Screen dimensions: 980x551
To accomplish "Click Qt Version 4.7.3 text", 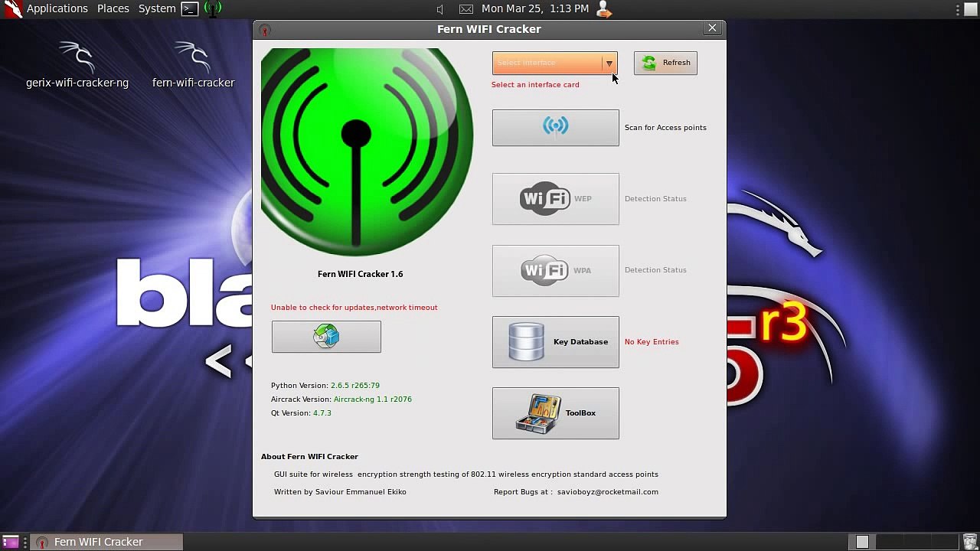I will 301,413.
